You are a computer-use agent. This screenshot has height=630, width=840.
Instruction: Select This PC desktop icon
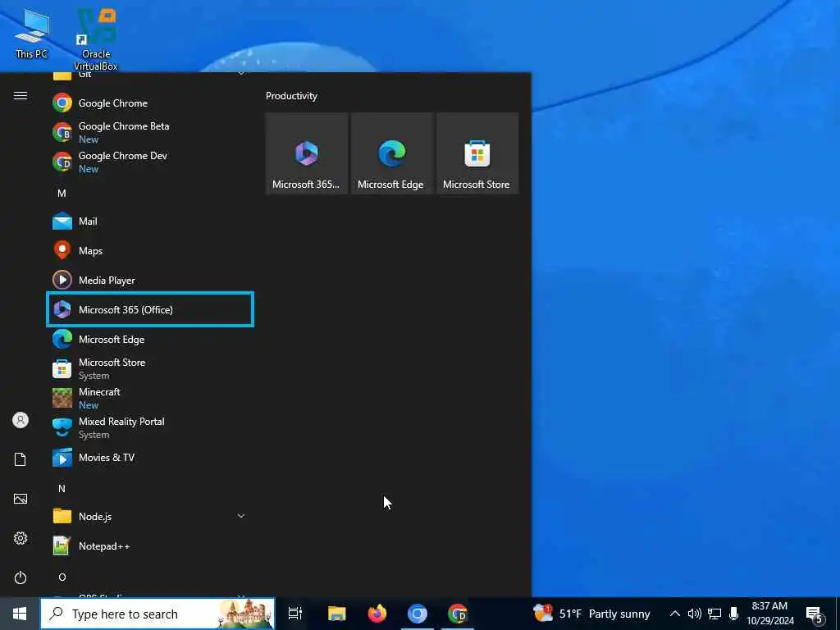point(32,34)
